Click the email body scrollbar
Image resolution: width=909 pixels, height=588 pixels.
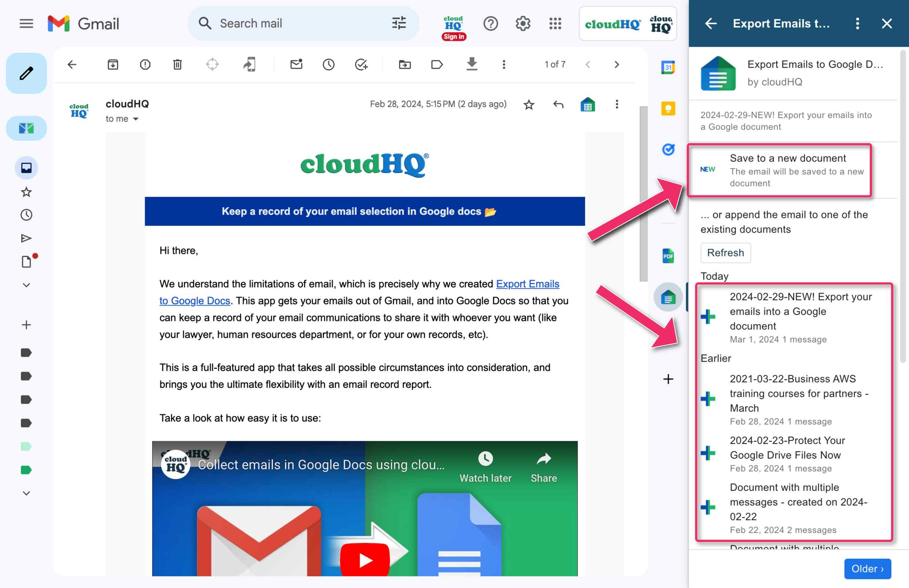point(643,194)
